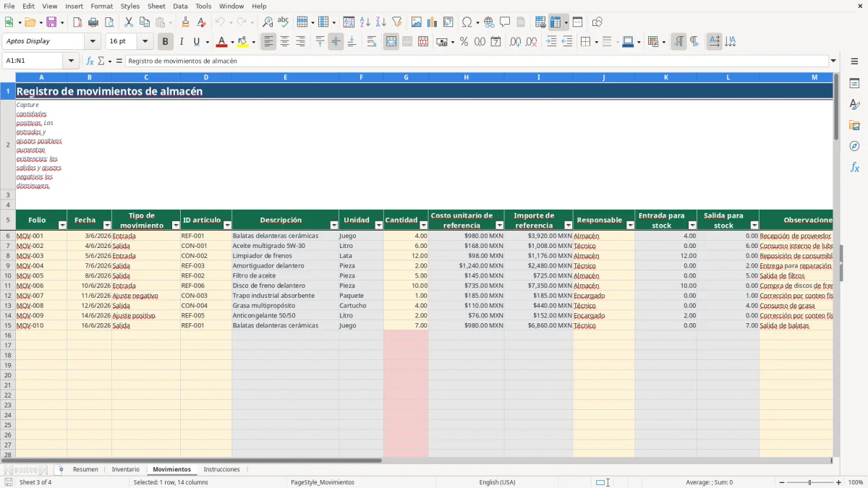
Task: Open the font size dropdown
Action: (145, 41)
